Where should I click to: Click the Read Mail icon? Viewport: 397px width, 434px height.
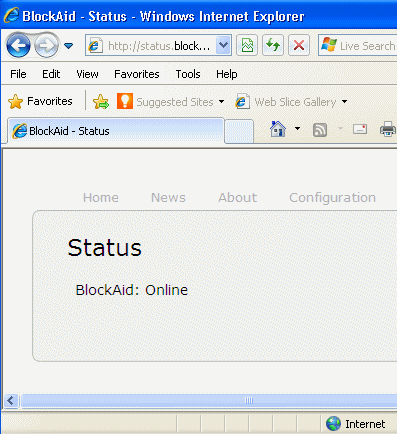[x=360, y=129]
